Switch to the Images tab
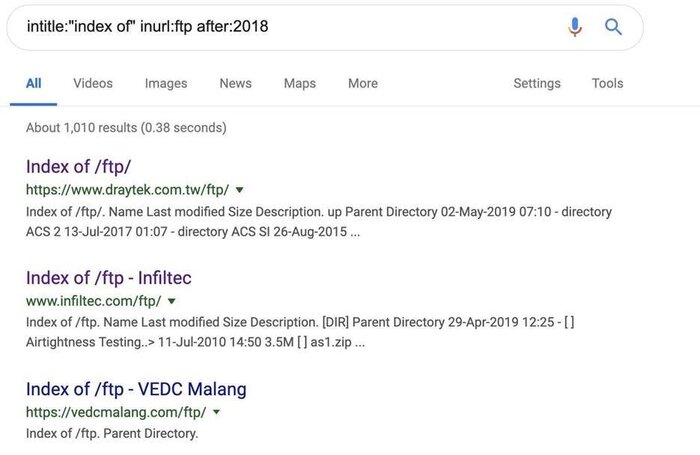Screen dimensions: 700x455 pos(166,84)
